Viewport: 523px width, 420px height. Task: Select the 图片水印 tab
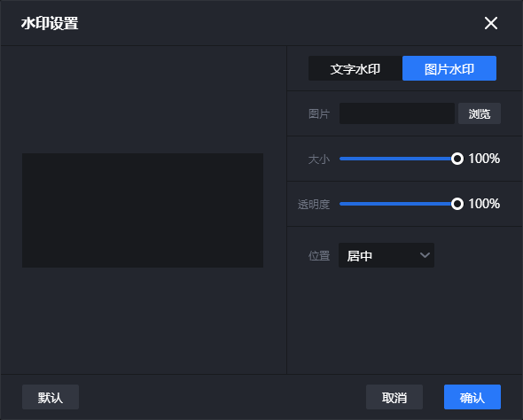pos(449,68)
